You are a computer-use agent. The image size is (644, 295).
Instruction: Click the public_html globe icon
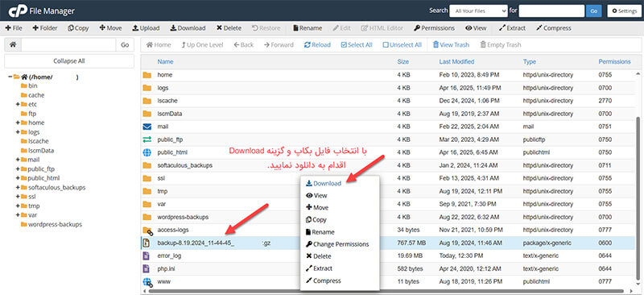[x=147, y=152]
